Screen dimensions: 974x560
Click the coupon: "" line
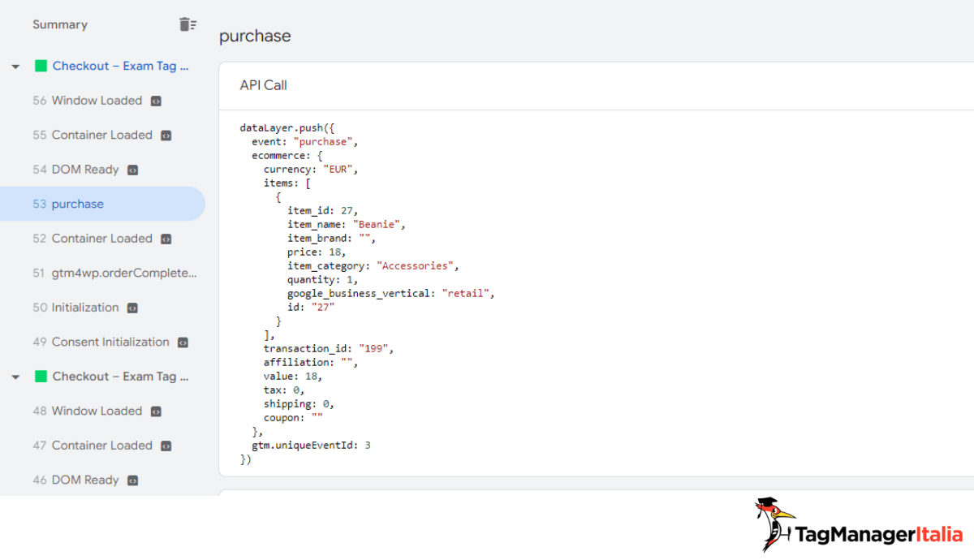click(293, 417)
